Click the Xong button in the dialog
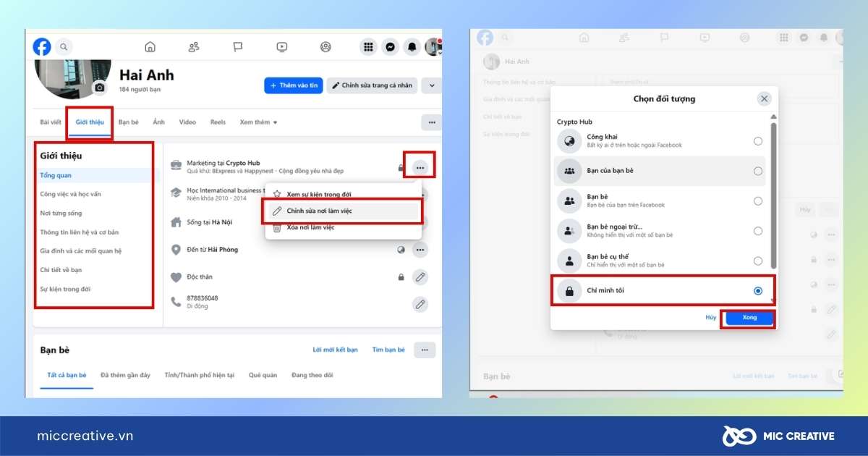 (749, 318)
